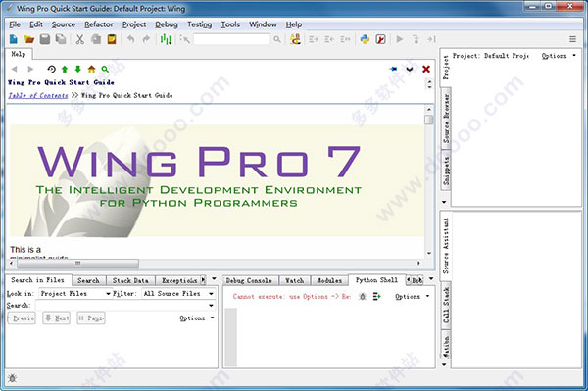The height and width of the screenshot is (391, 588).
Task: Click the Outdent lines toolbar icon
Action: (329, 39)
